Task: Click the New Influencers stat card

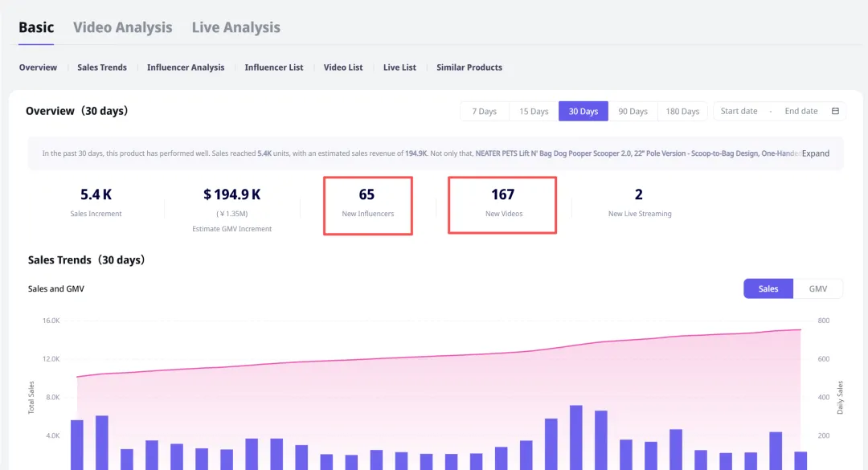Action: (367, 205)
